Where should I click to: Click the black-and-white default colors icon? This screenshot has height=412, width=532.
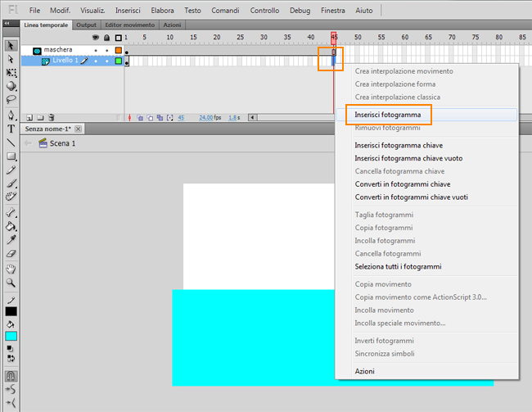(10, 348)
